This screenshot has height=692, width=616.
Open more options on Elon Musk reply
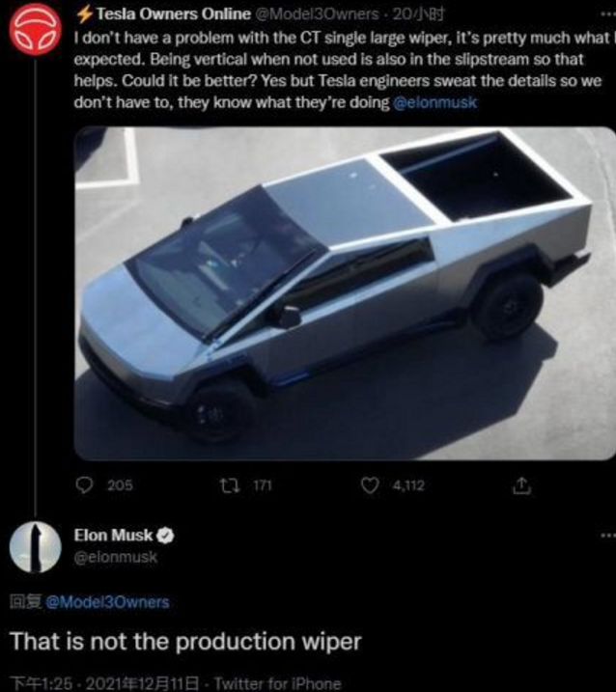click(608, 536)
